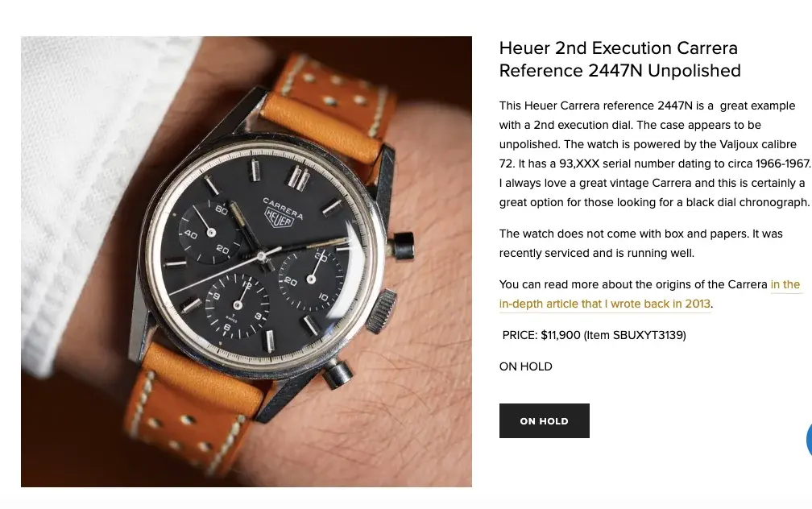Click the black ON HOLD button

pyautogui.click(x=544, y=420)
